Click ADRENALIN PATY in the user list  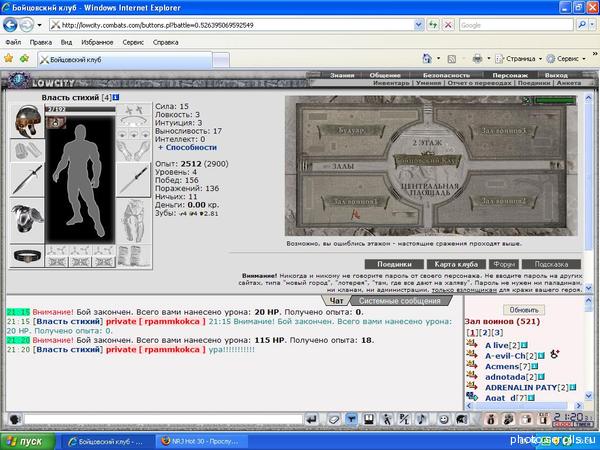pos(521,387)
